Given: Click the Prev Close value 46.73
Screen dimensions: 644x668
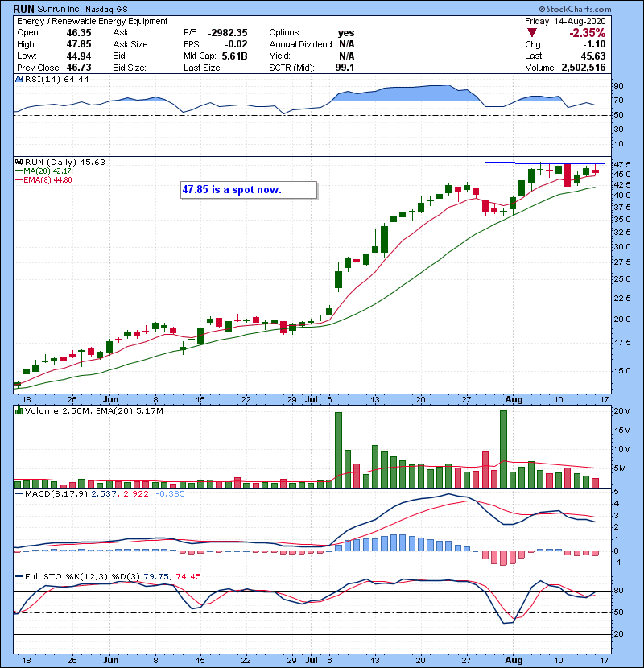Looking at the screenshot, I should point(79,68).
